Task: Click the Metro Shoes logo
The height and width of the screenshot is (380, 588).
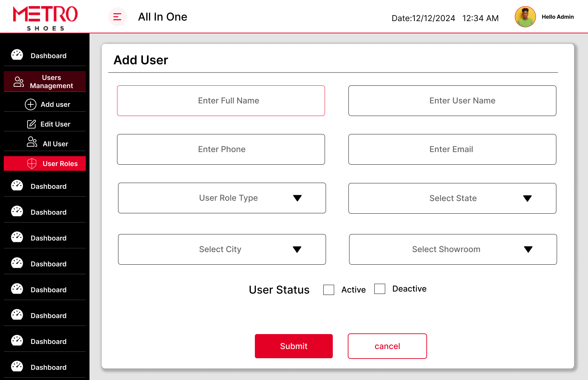Action: click(45, 18)
